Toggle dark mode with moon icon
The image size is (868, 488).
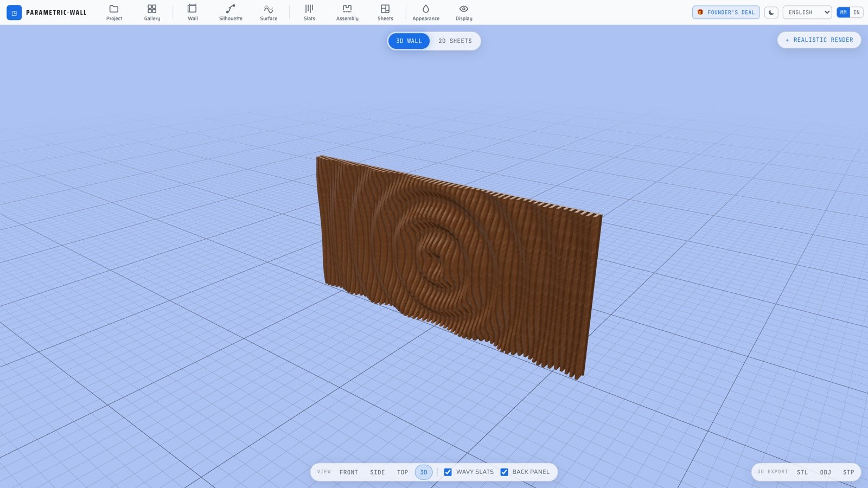pos(771,12)
